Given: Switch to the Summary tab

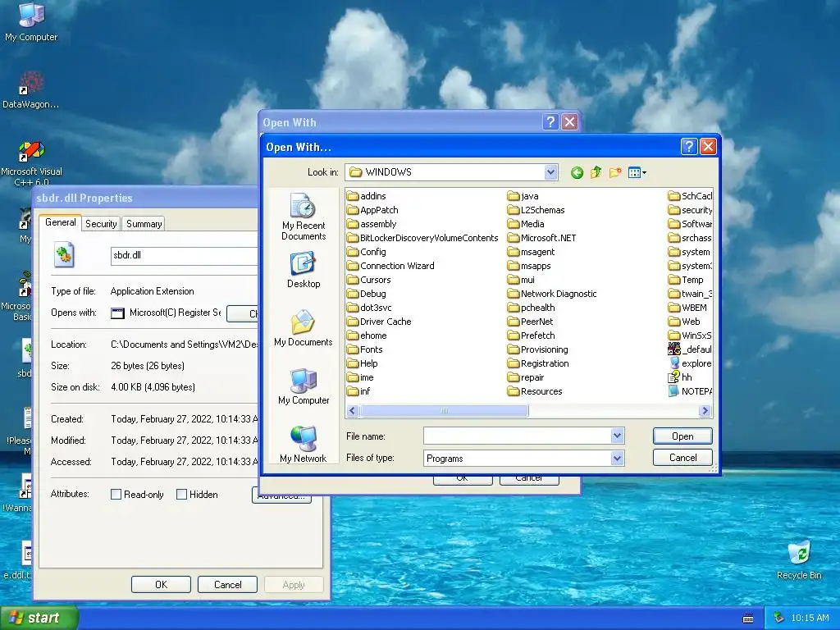Looking at the screenshot, I should coord(144,224).
